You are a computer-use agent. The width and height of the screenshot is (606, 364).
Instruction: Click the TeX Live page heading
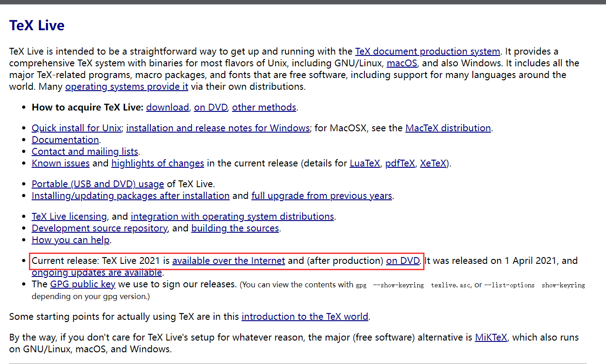click(37, 25)
